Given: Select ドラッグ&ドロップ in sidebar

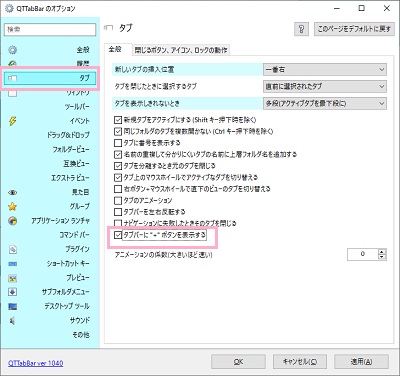Looking at the screenshot, I should tap(68, 135).
